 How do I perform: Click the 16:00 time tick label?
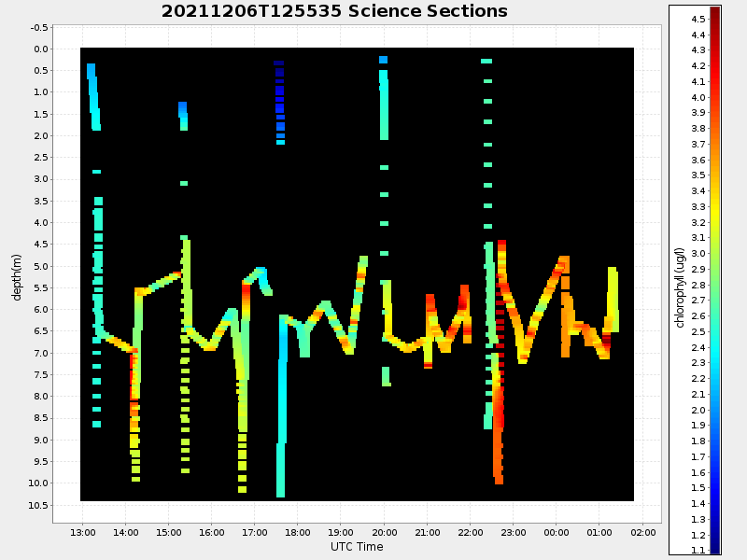212,532
